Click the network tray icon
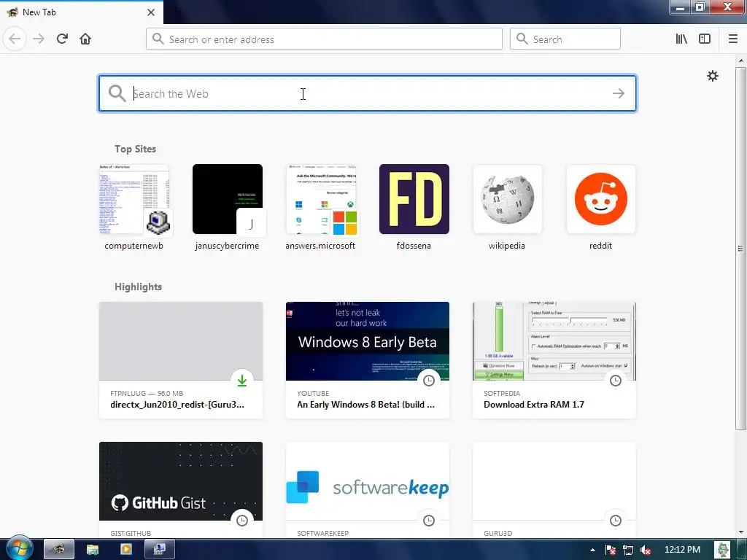This screenshot has width=747, height=560. [628, 550]
